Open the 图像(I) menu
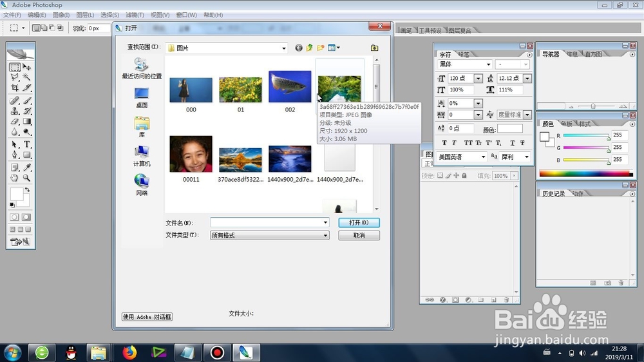Viewport: 644px width, 362px height. (61, 15)
